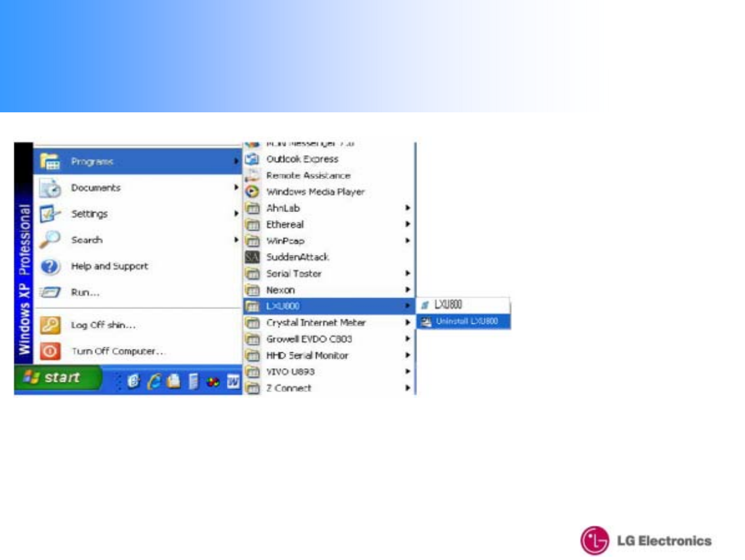Click the Growell EVDO C803 folder icon
Viewport: 745px width, 560px height.
(x=252, y=339)
